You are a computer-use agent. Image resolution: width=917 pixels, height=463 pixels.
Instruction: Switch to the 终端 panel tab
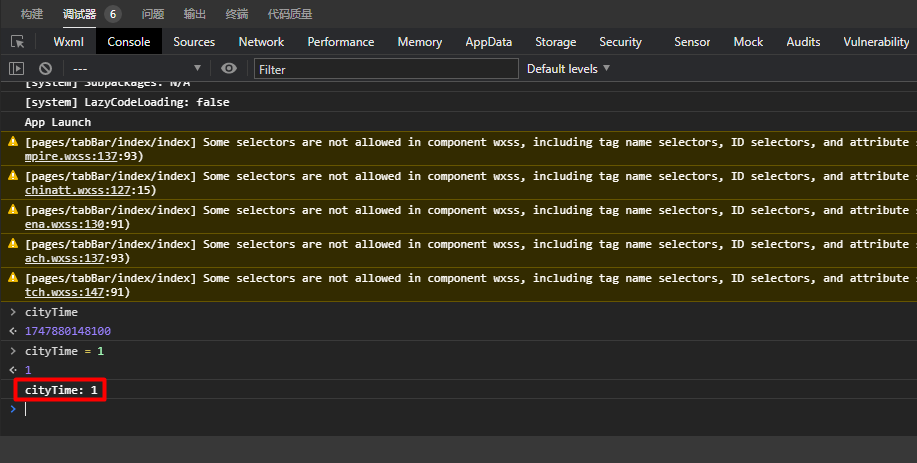[237, 13]
